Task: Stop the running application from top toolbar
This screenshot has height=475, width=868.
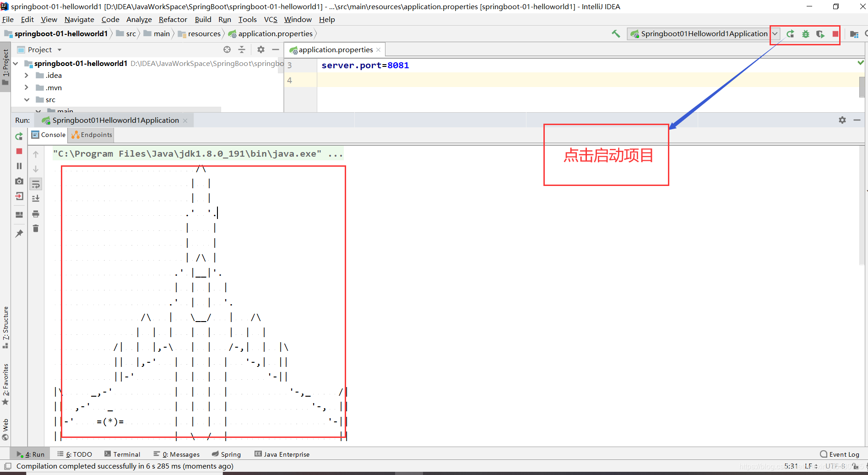Action: 835,34
